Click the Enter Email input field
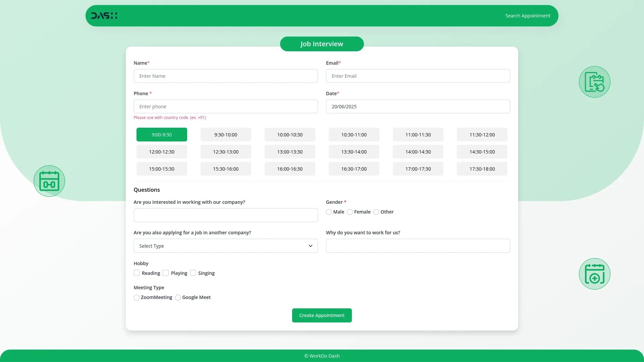644x362 pixels. [418, 76]
